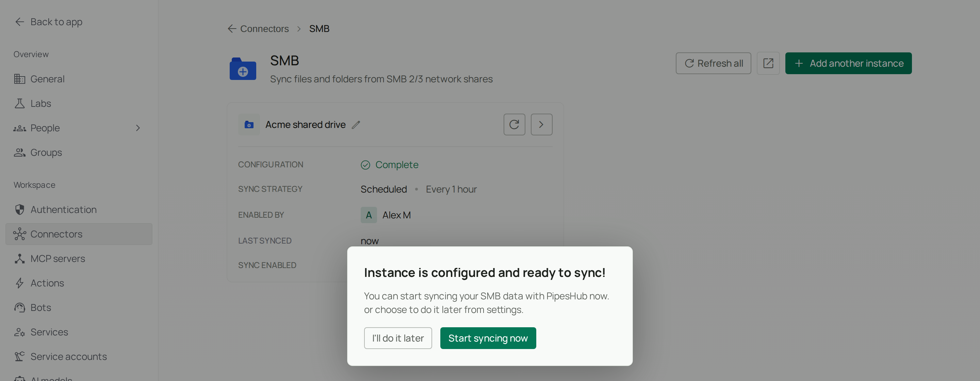Edit the Acme shared drive name pencil
The width and height of the screenshot is (980, 381).
click(x=356, y=125)
